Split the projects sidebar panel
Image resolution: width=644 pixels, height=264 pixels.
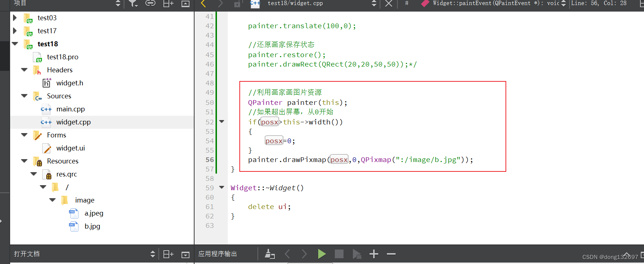point(168,3)
